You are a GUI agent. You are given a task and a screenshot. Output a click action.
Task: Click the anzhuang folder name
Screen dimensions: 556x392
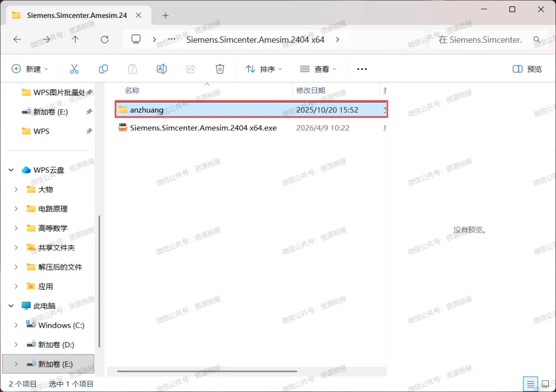pyautogui.click(x=146, y=110)
